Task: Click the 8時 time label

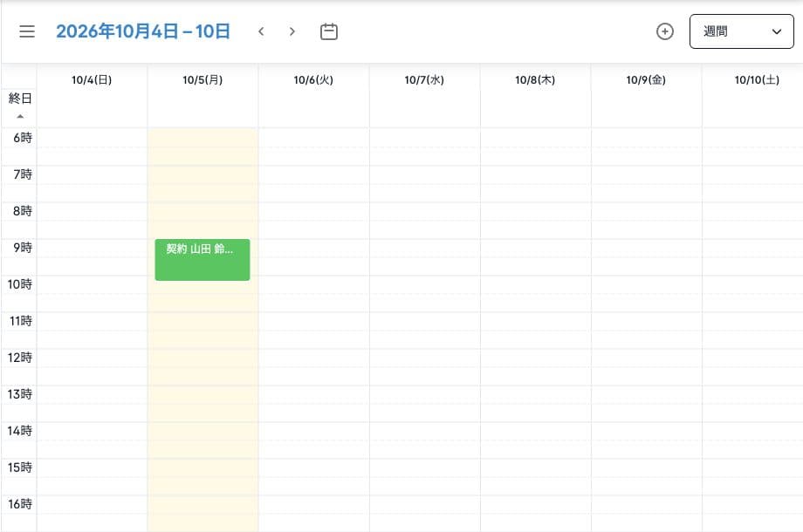Action: click(x=23, y=211)
